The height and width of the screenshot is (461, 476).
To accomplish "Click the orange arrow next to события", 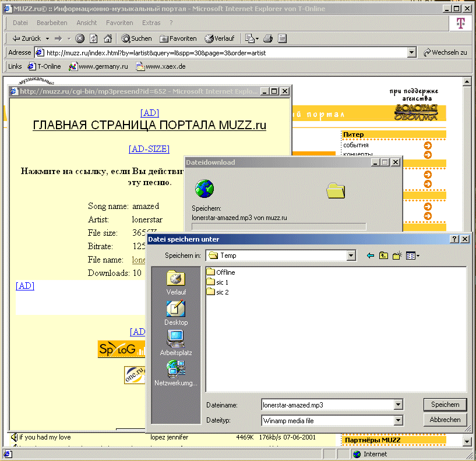I will pos(428,146).
